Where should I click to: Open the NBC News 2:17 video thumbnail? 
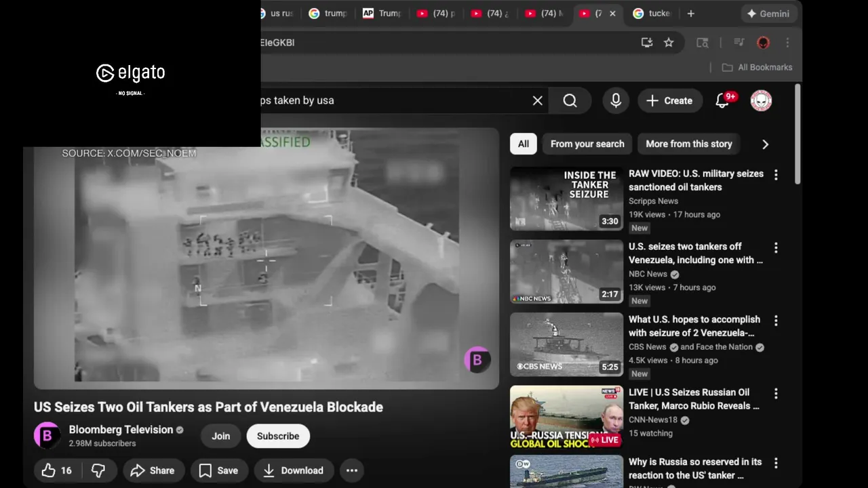point(566,271)
